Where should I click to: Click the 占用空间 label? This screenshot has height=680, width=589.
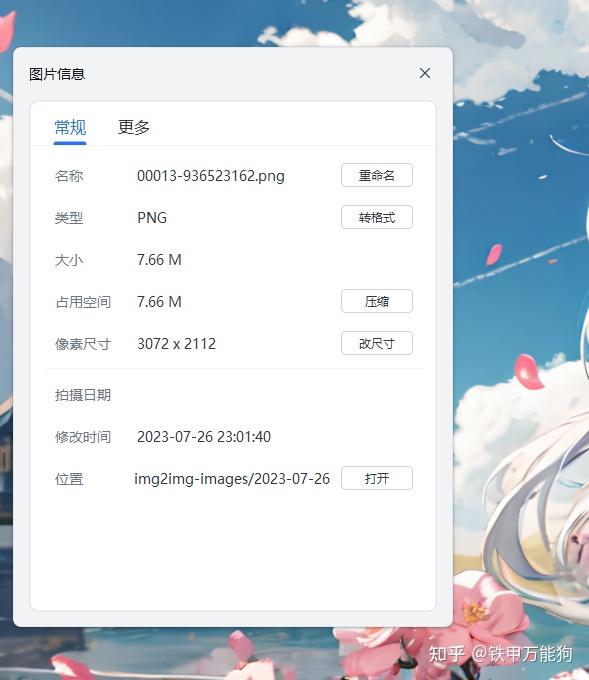[x=83, y=302]
